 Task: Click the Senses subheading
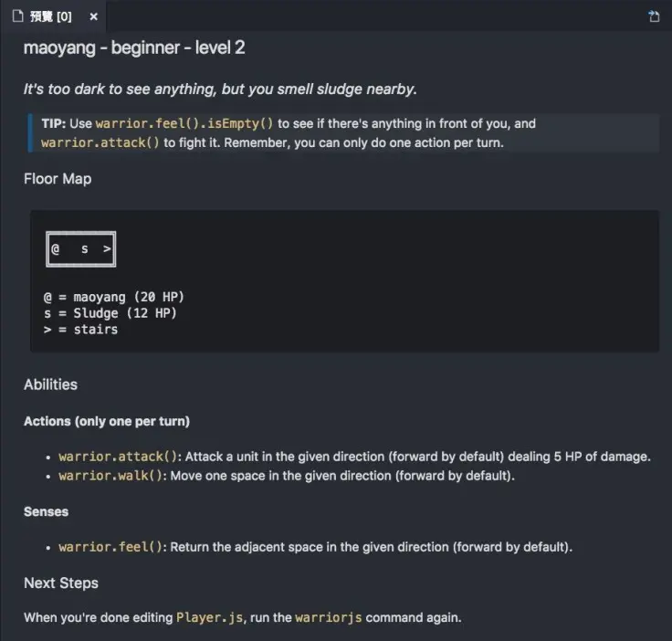tap(46, 511)
